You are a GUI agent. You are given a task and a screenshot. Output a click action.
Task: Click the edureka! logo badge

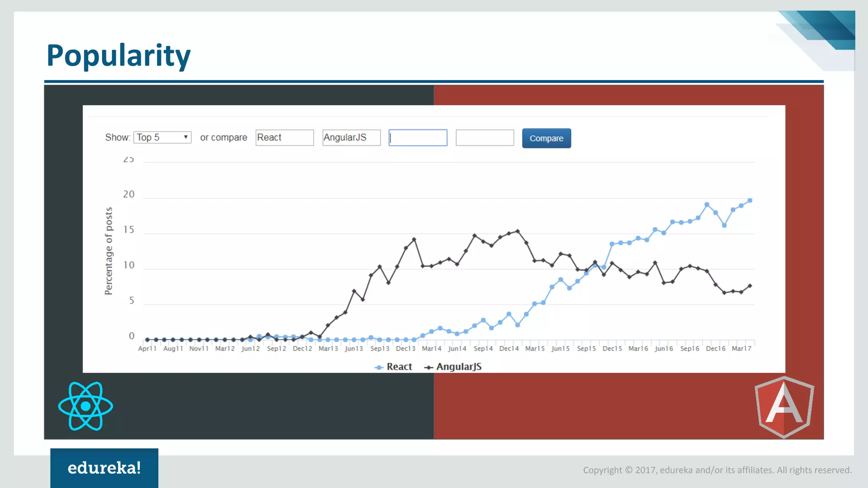(104, 468)
